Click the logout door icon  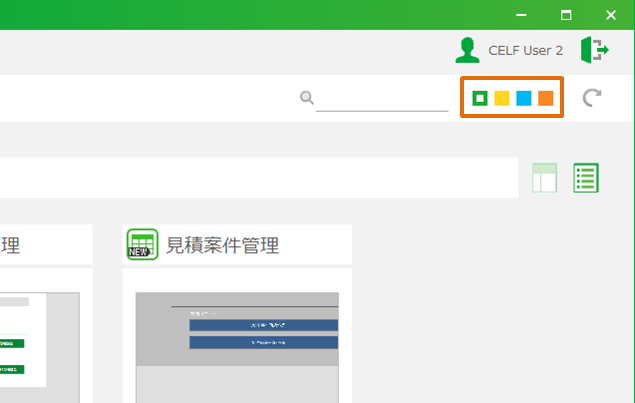(594, 49)
